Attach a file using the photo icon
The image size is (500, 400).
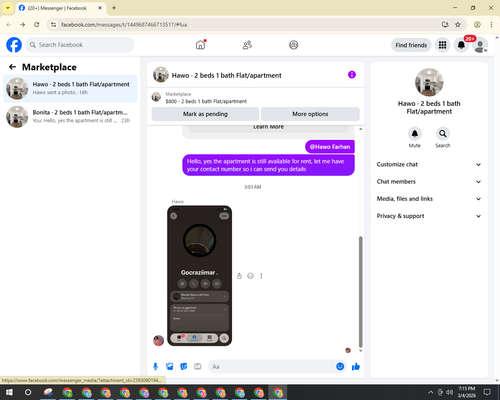coord(170,367)
